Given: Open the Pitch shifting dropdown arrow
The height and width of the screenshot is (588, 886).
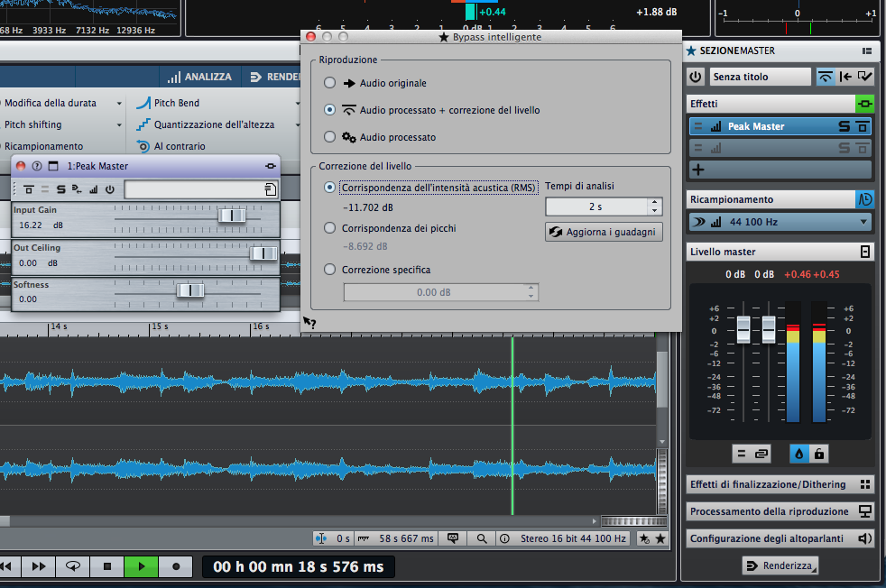Looking at the screenshot, I should [119, 124].
